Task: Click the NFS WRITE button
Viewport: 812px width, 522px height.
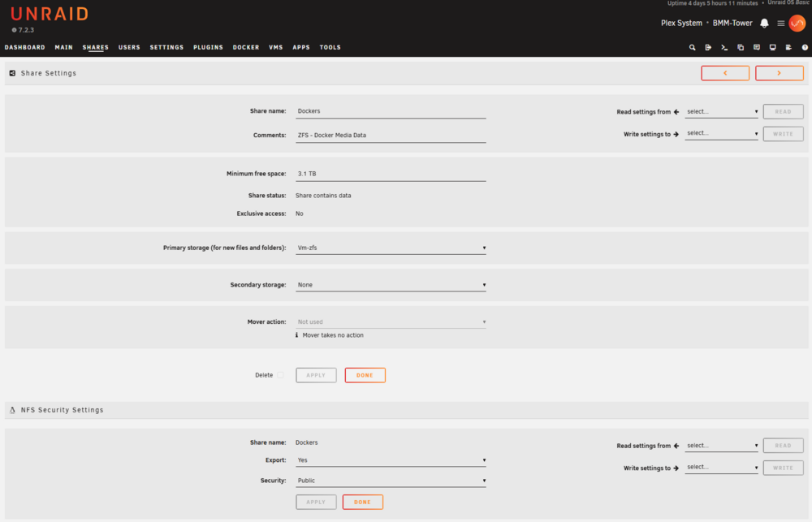Action: [783, 468]
